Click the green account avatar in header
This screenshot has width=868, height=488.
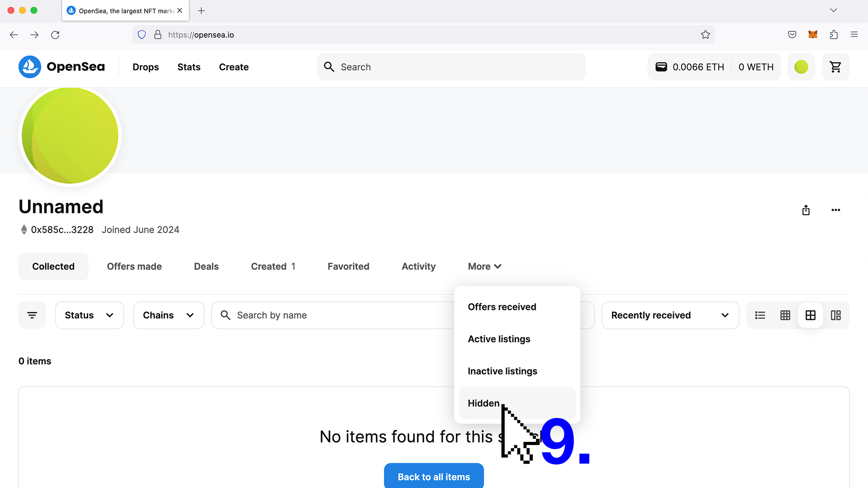coord(801,67)
